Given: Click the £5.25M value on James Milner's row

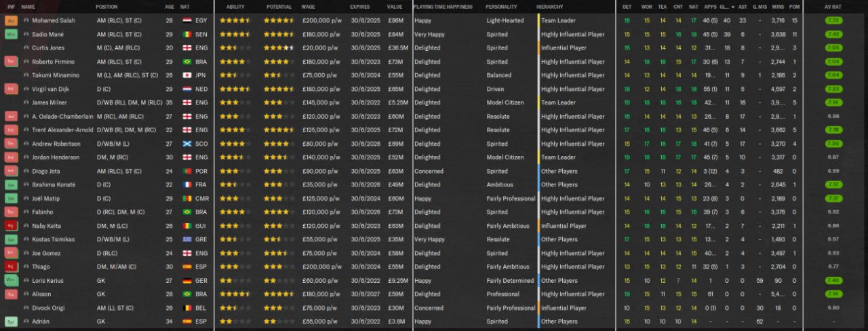Looking at the screenshot, I should pyautogui.click(x=397, y=102).
